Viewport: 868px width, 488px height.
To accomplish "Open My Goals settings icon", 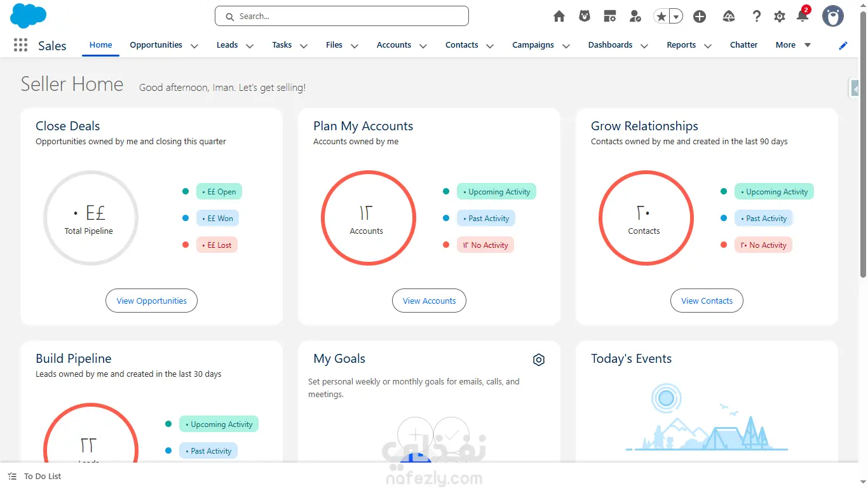I will (539, 360).
